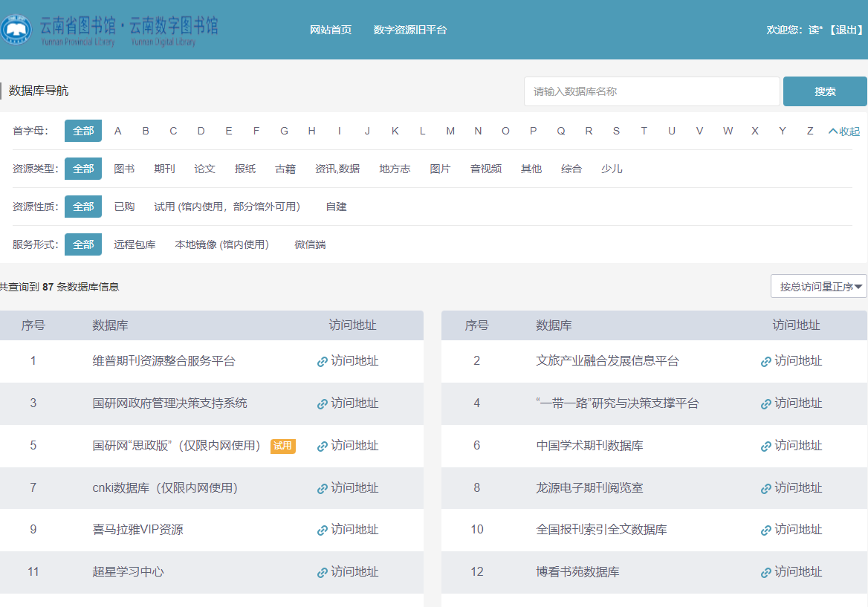Click link icon for 文旅产业融合发展信息平台

click(x=766, y=362)
